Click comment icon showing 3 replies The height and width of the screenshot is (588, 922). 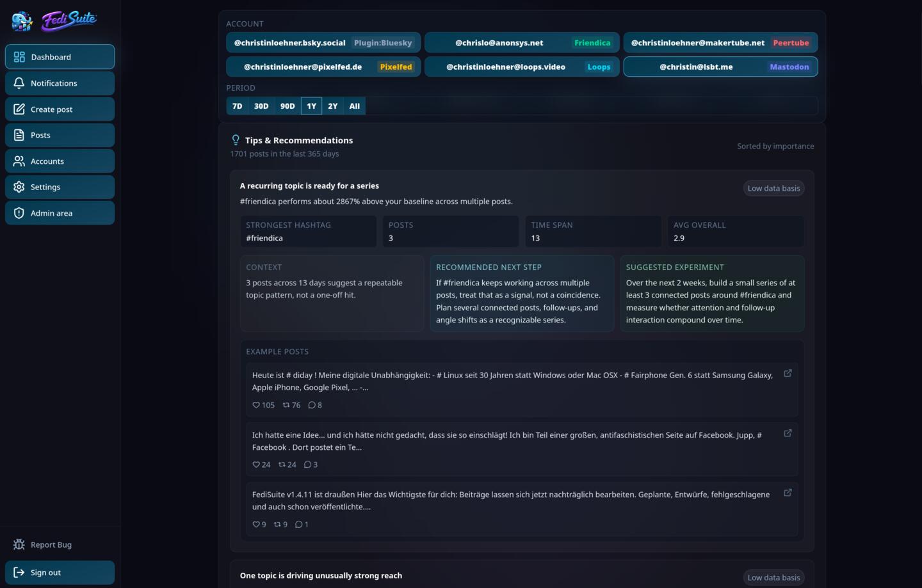[x=307, y=465]
